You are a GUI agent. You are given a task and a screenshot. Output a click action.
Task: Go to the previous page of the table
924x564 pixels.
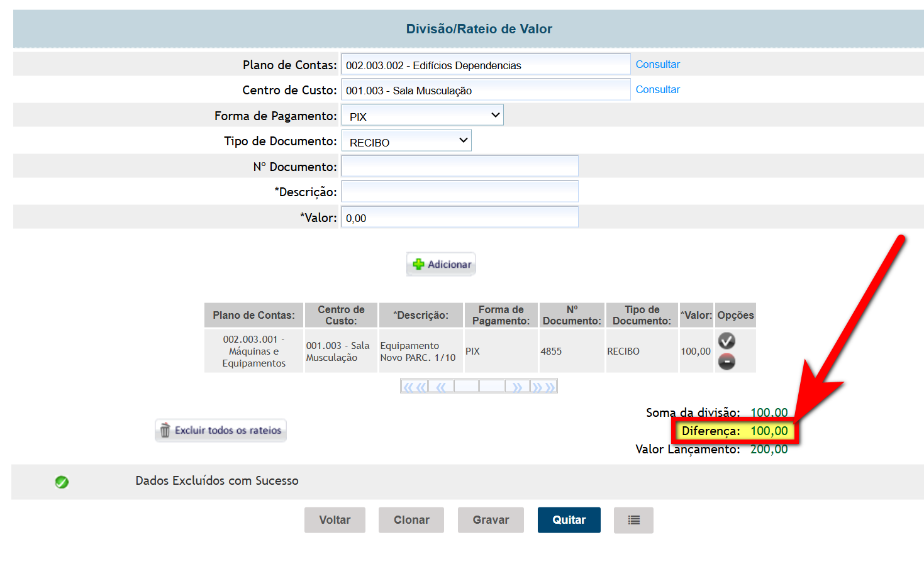(441, 387)
